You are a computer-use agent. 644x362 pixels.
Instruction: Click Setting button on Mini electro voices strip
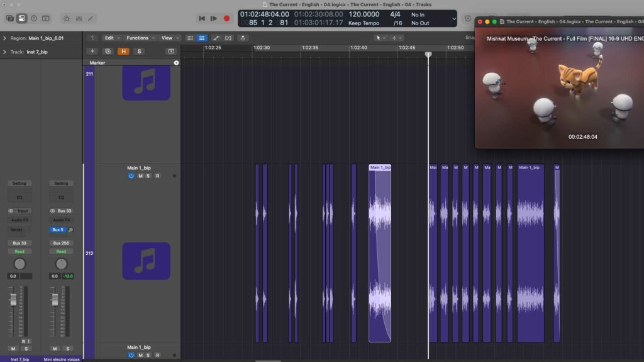coord(61,184)
